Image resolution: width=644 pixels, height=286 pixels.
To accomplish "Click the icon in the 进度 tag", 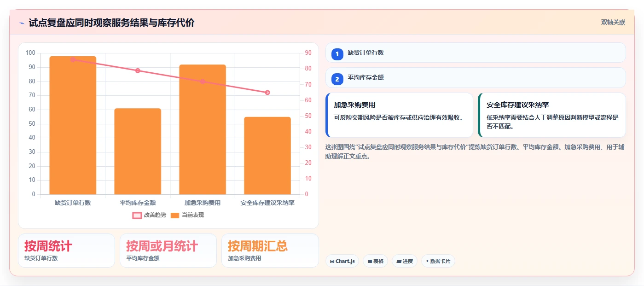I will click(399, 261).
